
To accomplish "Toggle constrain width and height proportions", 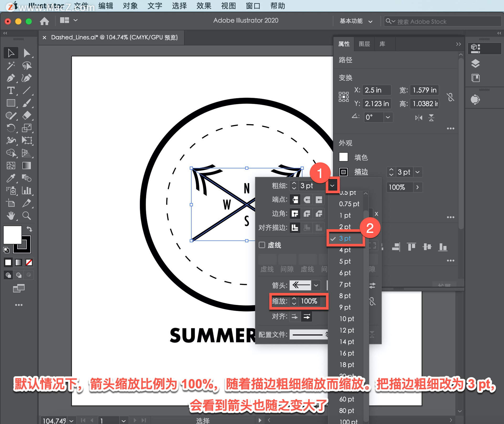I will 450,97.
